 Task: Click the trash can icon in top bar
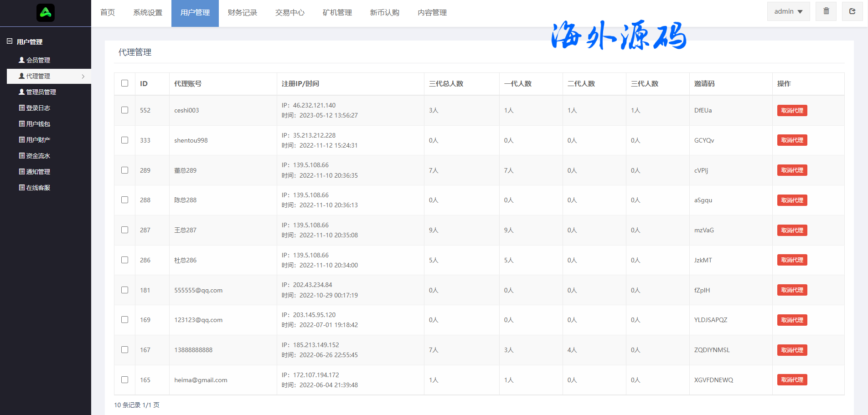(826, 11)
